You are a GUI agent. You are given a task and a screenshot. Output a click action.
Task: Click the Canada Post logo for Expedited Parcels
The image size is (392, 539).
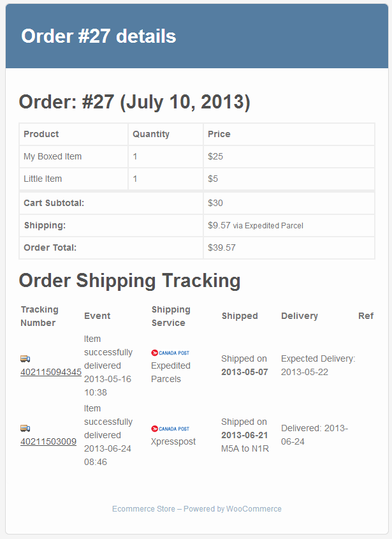click(170, 353)
